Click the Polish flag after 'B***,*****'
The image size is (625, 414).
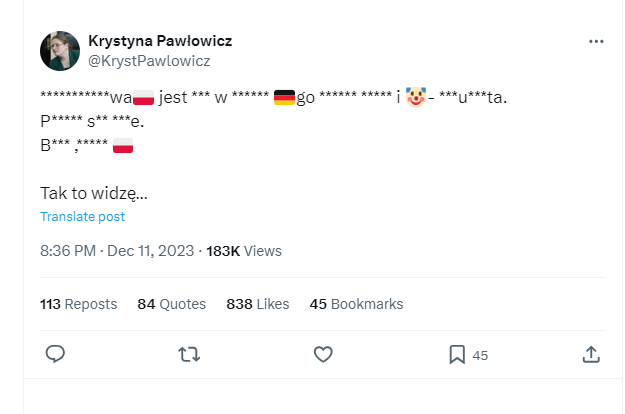coord(123,145)
